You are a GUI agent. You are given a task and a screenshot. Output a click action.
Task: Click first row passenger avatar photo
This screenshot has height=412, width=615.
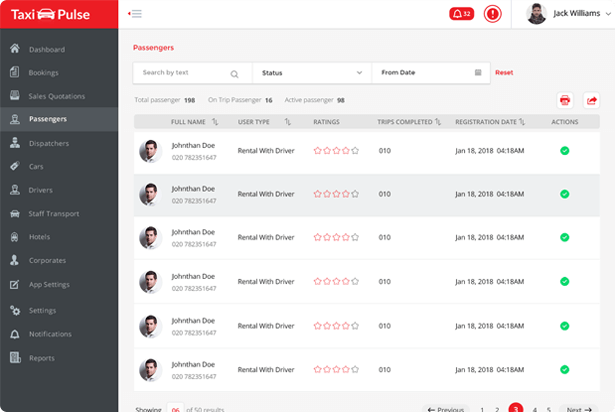[151, 151]
